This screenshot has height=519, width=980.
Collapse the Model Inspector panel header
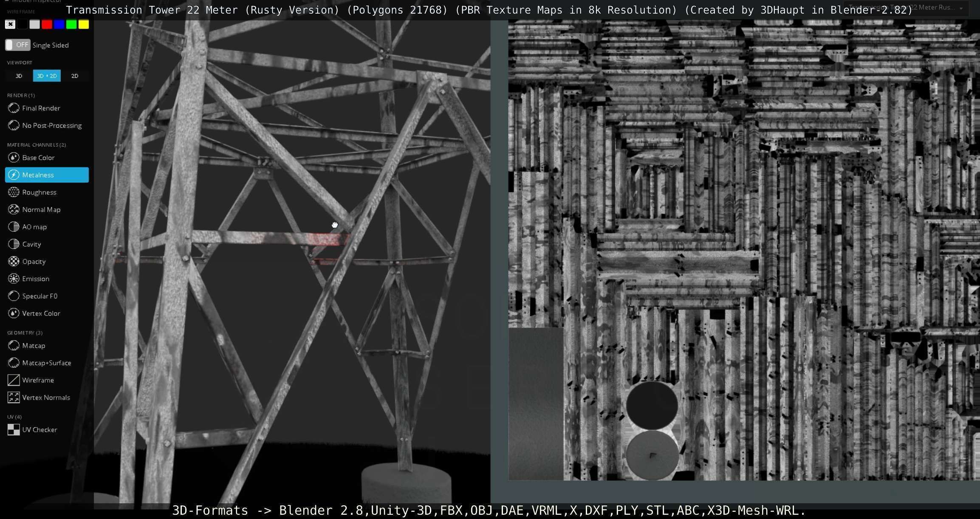pos(34,1)
